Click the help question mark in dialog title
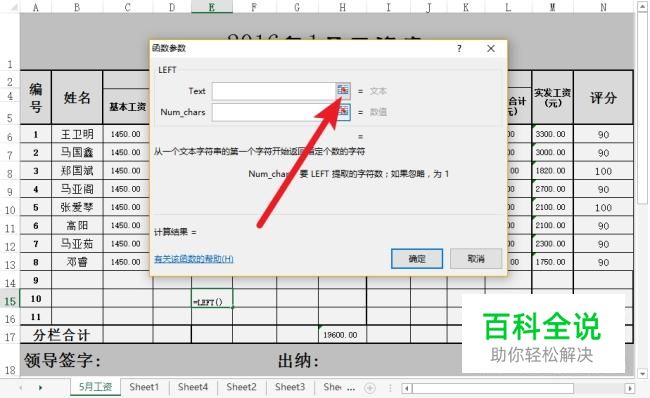650x398 pixels. pos(459,49)
